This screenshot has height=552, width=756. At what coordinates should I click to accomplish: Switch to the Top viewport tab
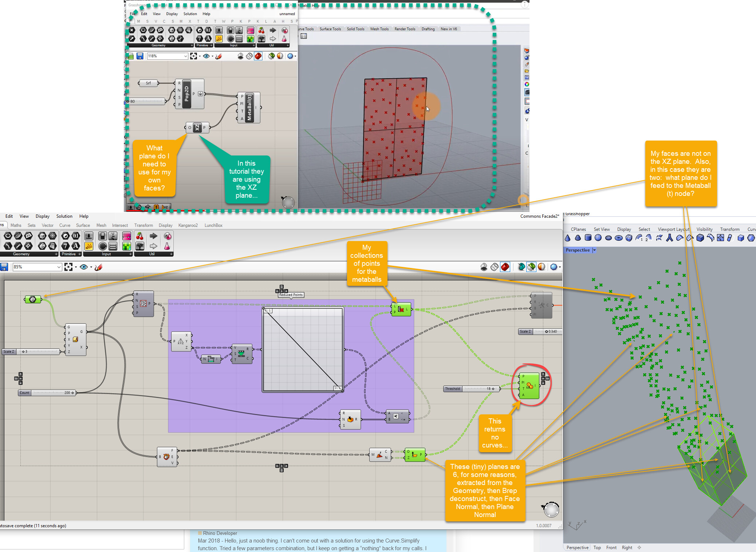(x=597, y=547)
